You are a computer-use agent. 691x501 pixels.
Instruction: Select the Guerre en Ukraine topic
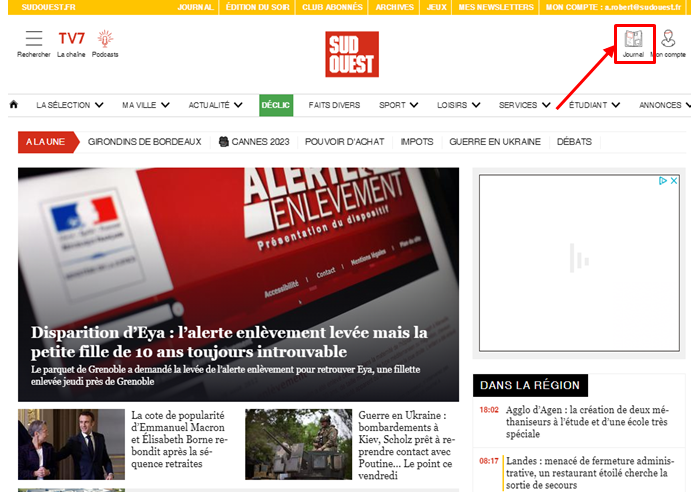[x=495, y=141]
